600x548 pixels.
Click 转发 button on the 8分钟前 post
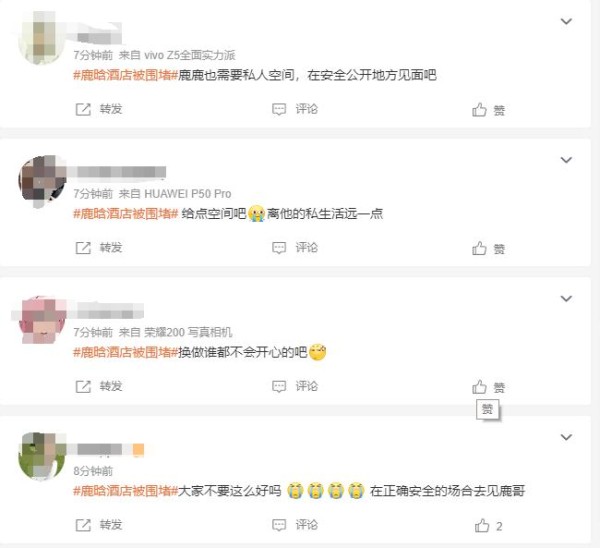(x=99, y=525)
